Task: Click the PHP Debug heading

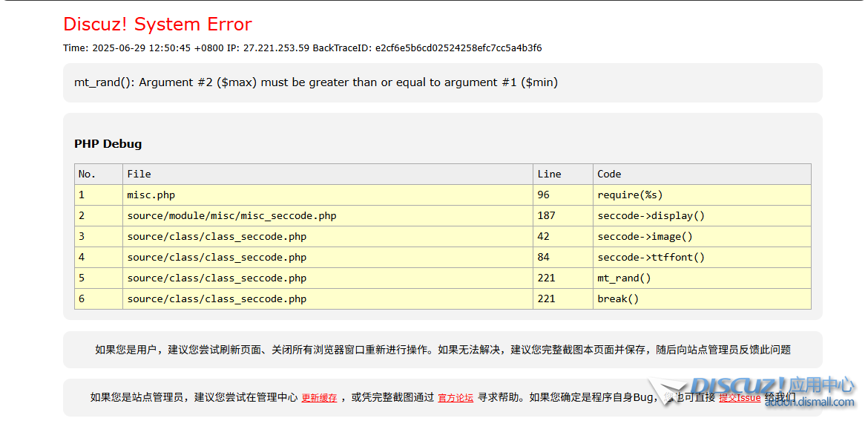Action: point(108,144)
